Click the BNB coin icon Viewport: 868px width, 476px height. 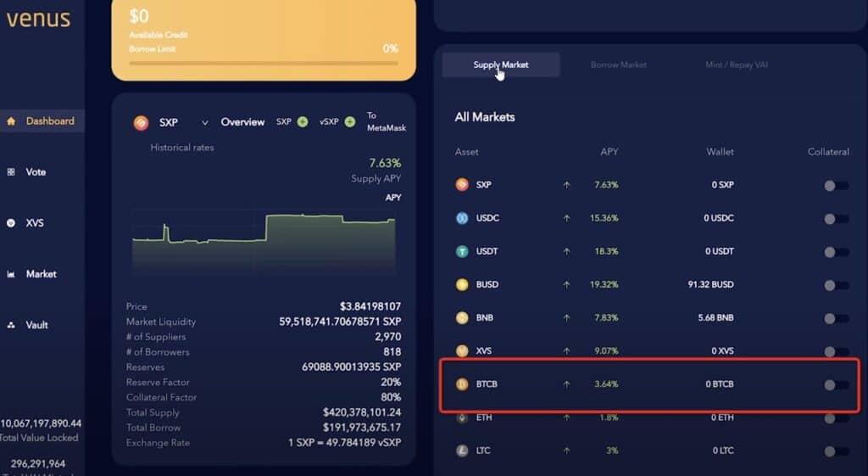point(462,318)
